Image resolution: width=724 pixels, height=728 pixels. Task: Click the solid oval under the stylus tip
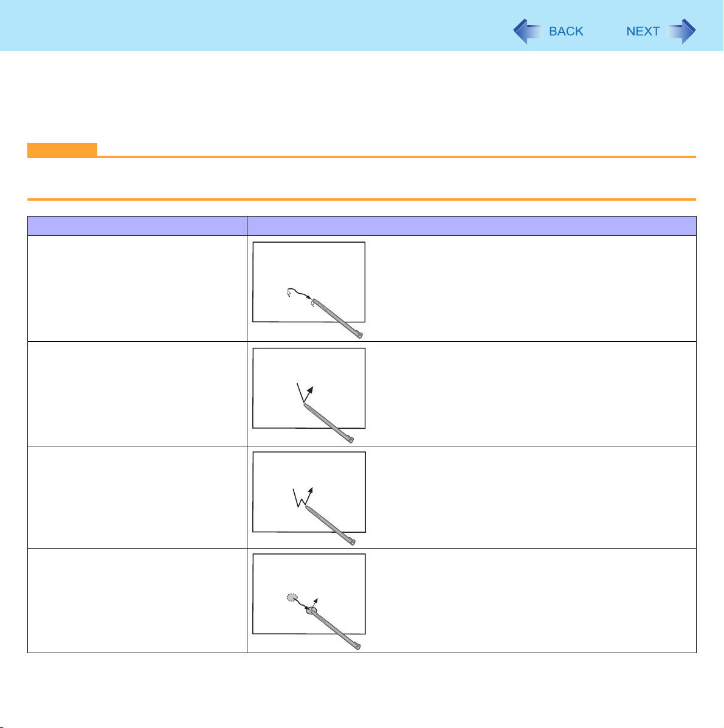tap(311, 611)
